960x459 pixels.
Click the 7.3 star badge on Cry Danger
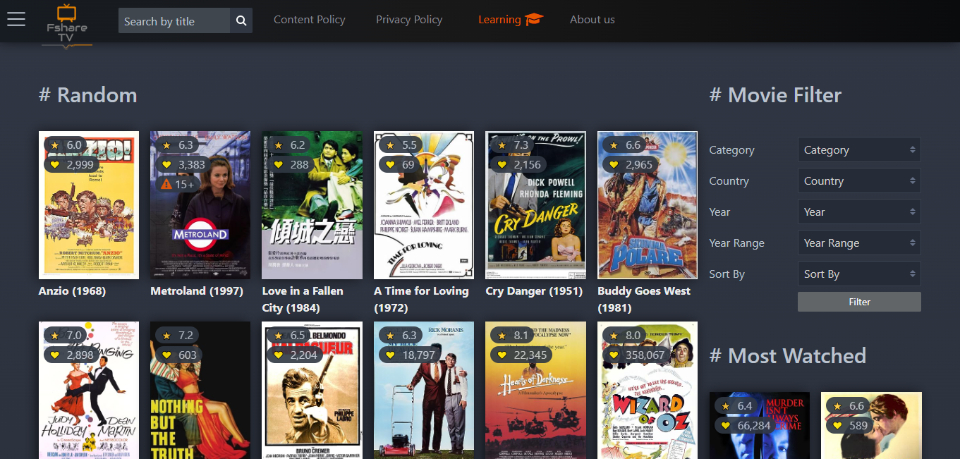click(x=513, y=145)
